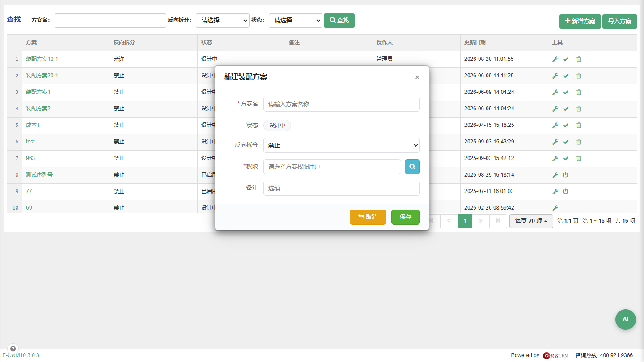Image resolution: width=644 pixels, height=362 pixels.
Task: Click the 查找 search button
Action: coord(339,20)
